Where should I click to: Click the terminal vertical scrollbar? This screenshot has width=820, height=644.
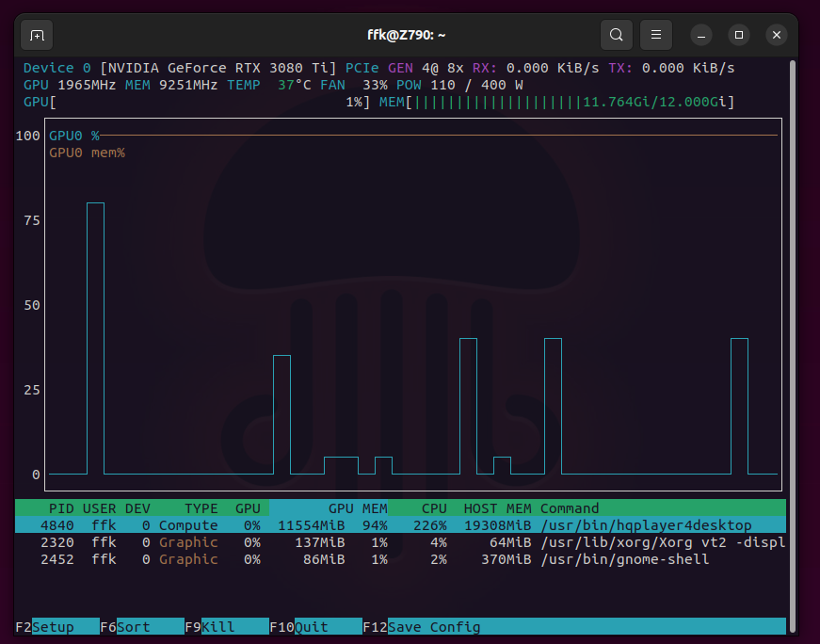(x=792, y=345)
